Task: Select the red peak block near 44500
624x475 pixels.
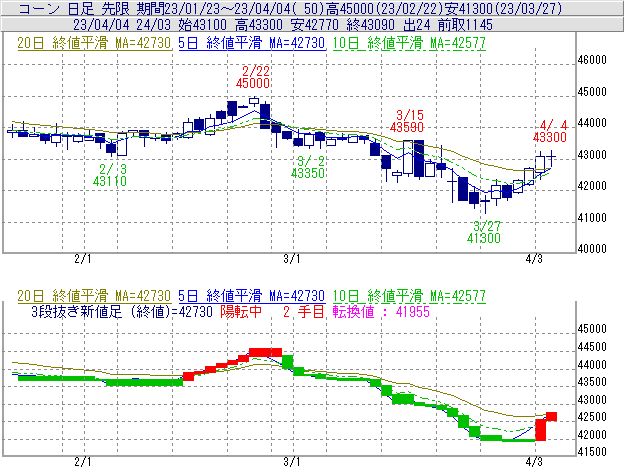Action: click(x=266, y=351)
